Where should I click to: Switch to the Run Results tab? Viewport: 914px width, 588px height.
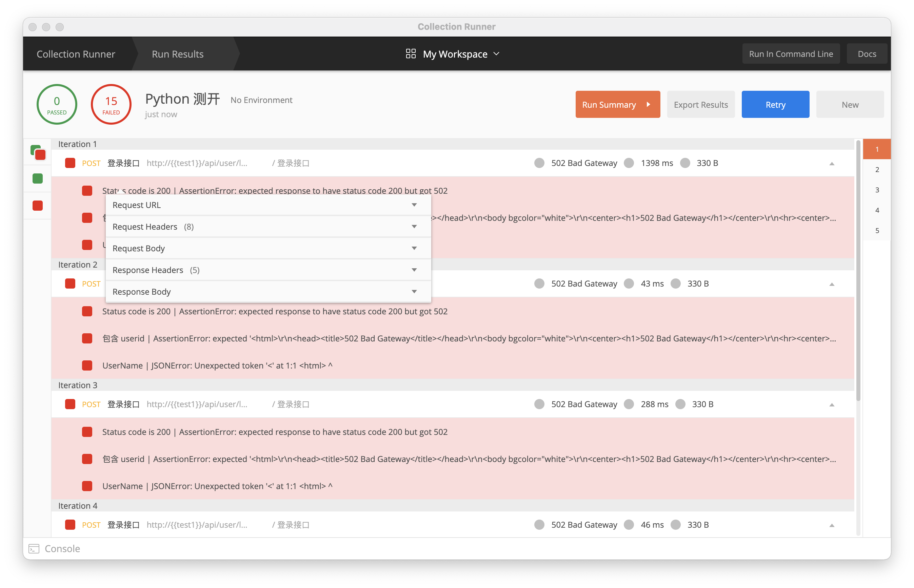(178, 54)
